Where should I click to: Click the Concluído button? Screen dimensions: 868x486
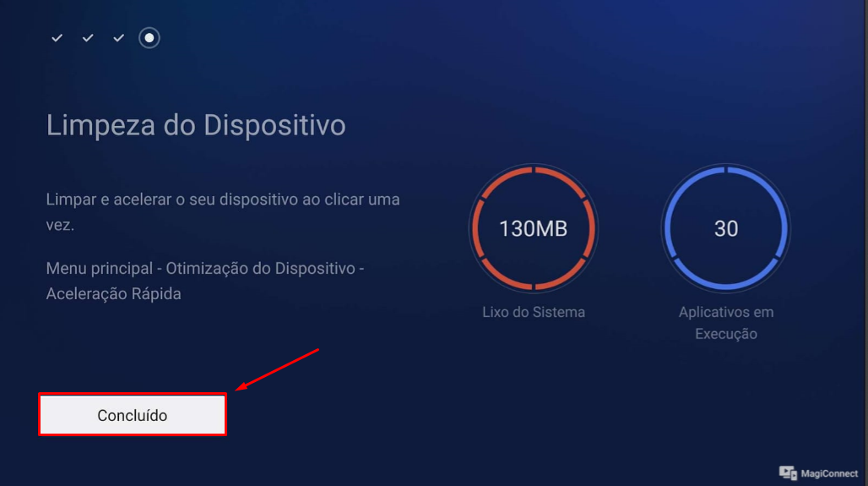pyautogui.click(x=133, y=414)
